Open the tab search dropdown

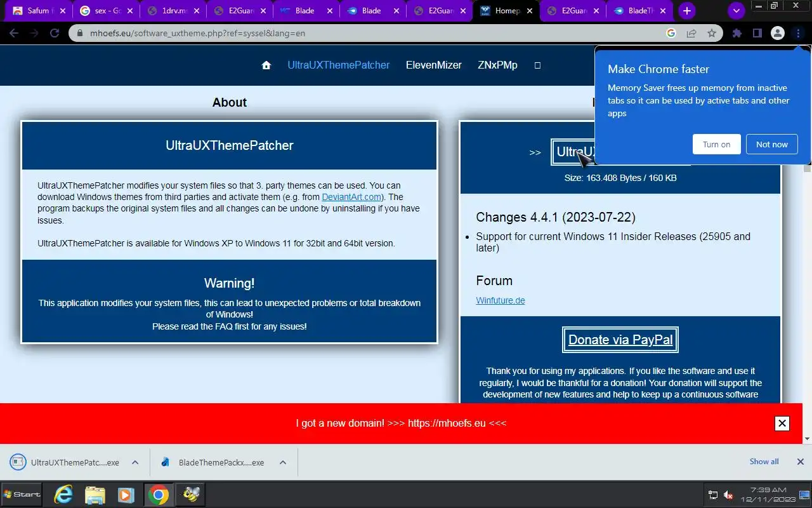click(x=737, y=11)
